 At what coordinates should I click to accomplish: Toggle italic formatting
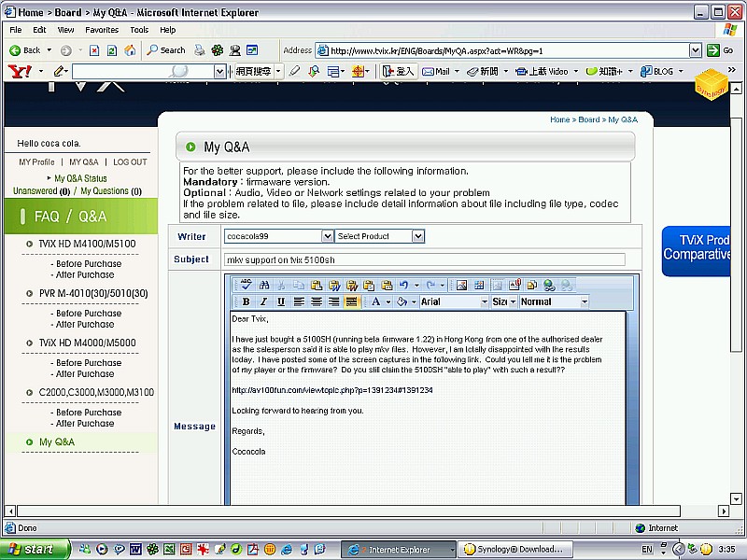[263, 301]
